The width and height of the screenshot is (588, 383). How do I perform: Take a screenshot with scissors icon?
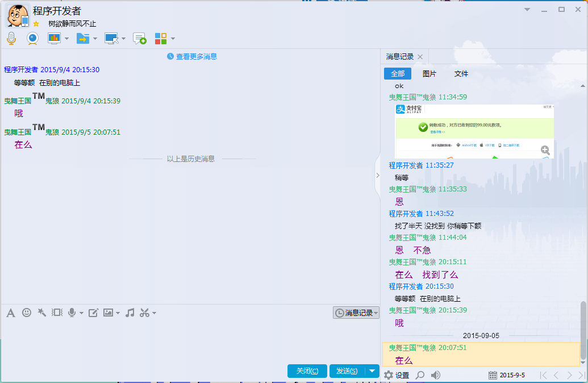pos(145,313)
